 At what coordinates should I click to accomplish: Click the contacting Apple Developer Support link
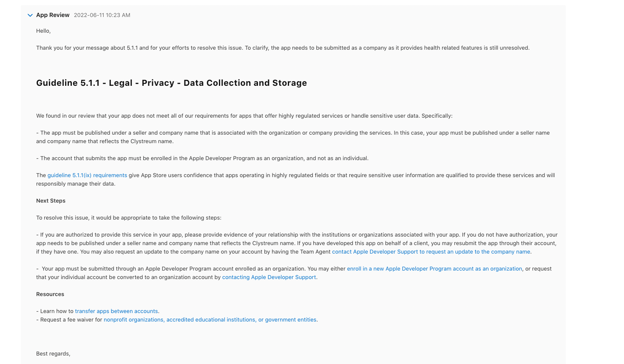point(269,277)
